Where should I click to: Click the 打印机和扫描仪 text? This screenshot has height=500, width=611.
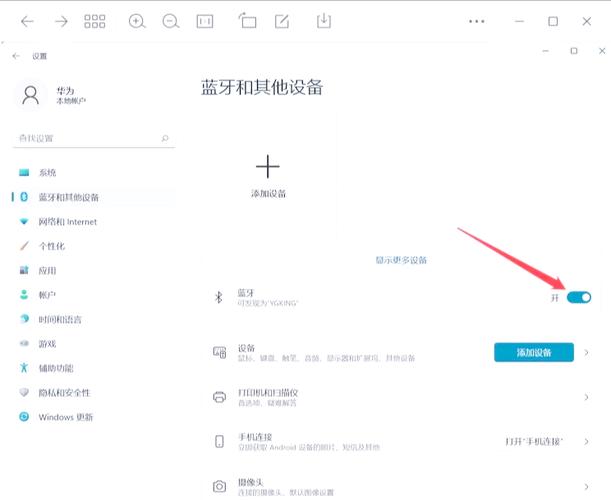click(x=268, y=392)
